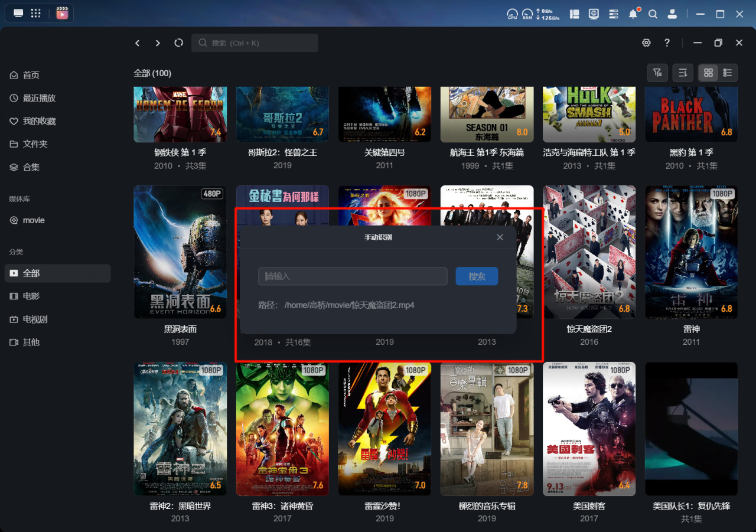Open the 柳烈的音乐专辑 poster
This screenshot has width=756, height=532.
[x=487, y=429]
